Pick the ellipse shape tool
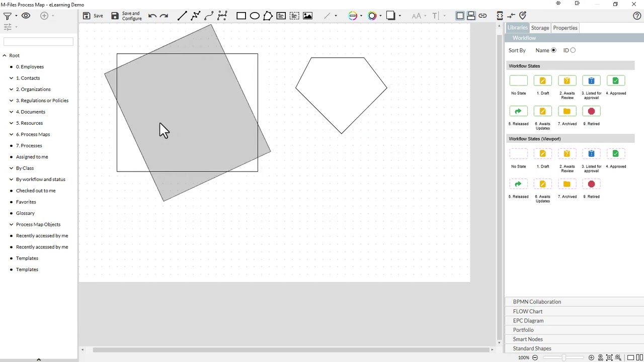This screenshot has width=644, height=362. tap(255, 16)
